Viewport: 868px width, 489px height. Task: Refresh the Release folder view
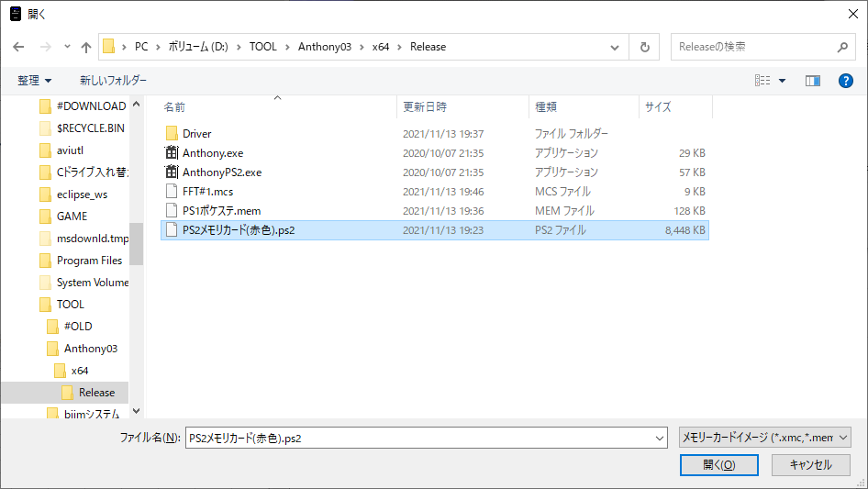tap(644, 47)
